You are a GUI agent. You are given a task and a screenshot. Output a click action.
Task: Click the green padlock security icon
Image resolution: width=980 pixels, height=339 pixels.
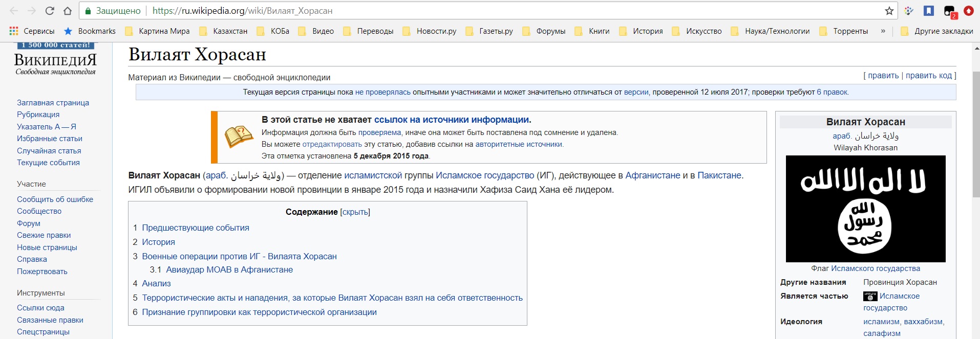tap(88, 11)
